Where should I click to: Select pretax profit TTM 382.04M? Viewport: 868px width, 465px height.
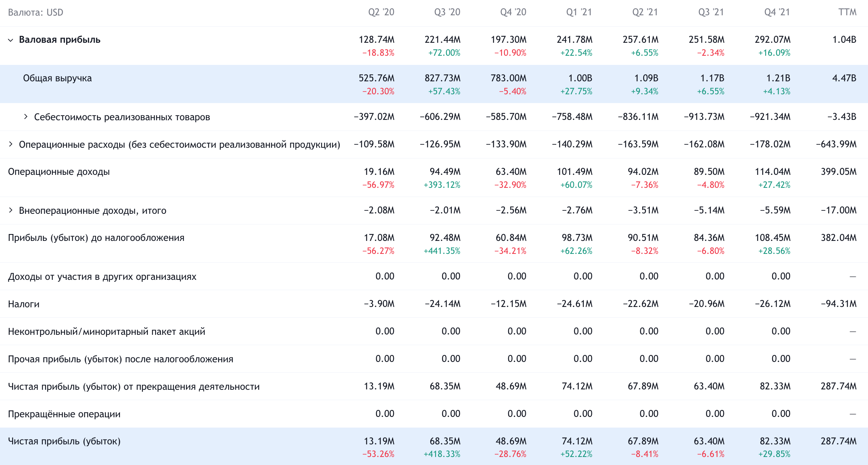[839, 238]
